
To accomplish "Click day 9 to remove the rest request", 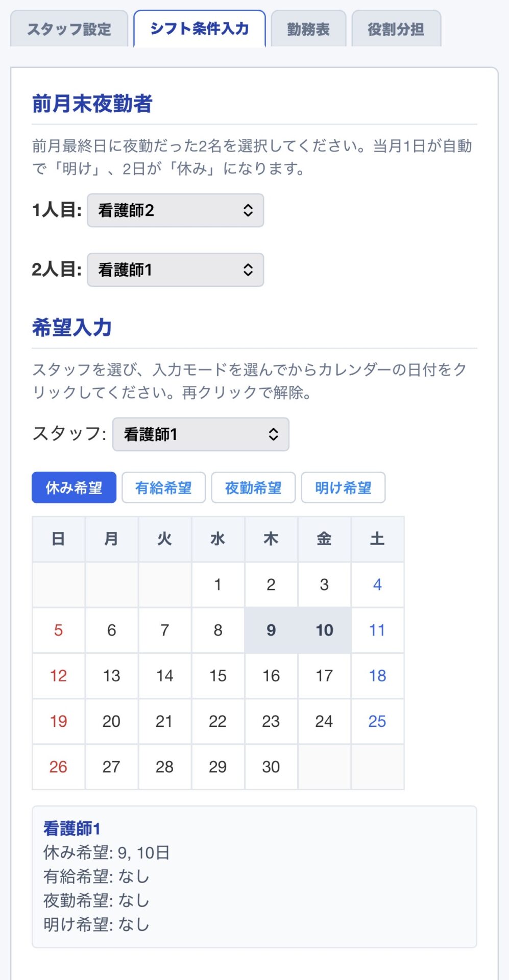I will tap(271, 630).
